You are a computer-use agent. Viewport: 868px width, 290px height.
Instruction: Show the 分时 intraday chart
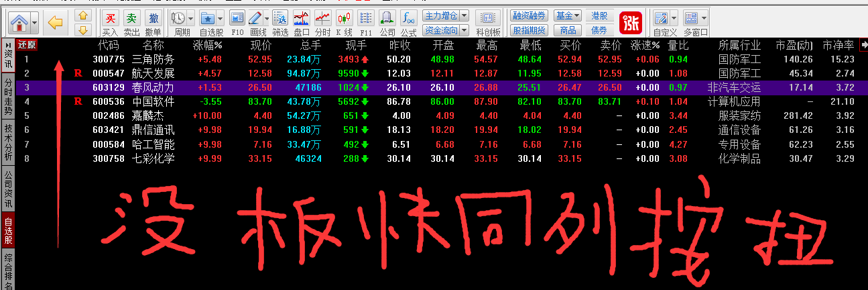[323, 18]
